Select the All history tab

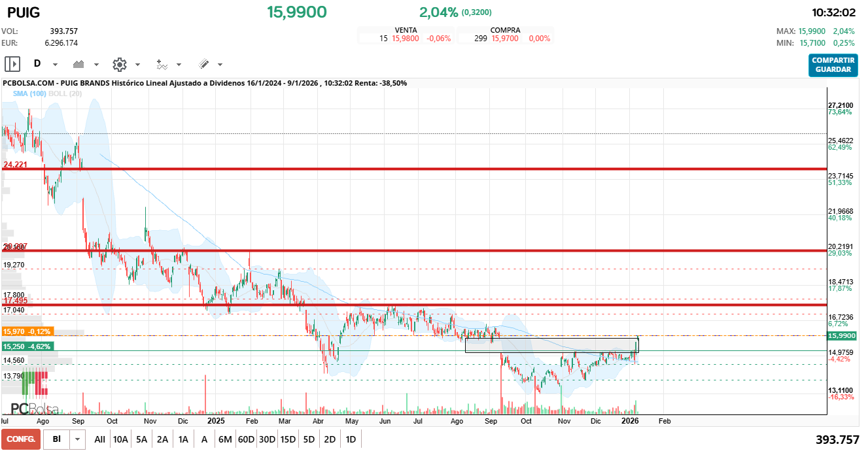99,439
